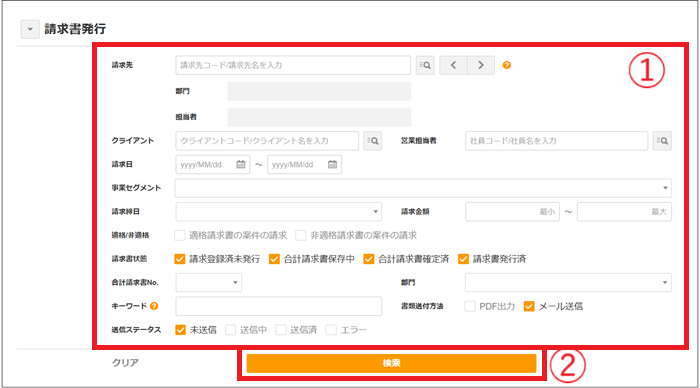Click the 請求書発行 heading text
This screenshot has width=700, height=388.
coord(75,29)
